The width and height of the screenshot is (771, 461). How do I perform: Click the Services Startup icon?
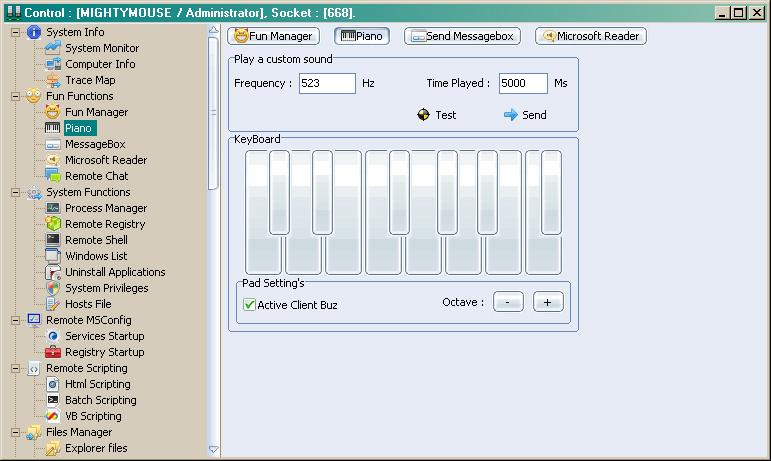(x=53, y=336)
